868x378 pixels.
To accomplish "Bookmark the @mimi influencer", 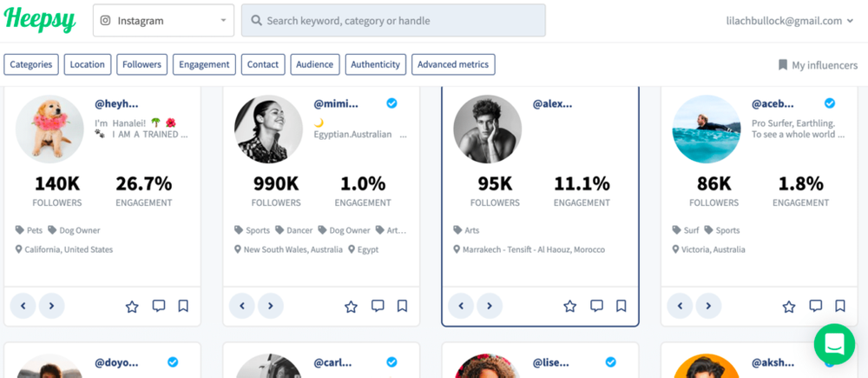I will click(403, 306).
